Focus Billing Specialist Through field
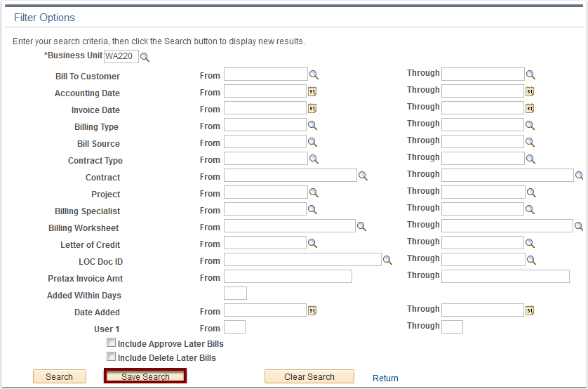 (x=483, y=209)
